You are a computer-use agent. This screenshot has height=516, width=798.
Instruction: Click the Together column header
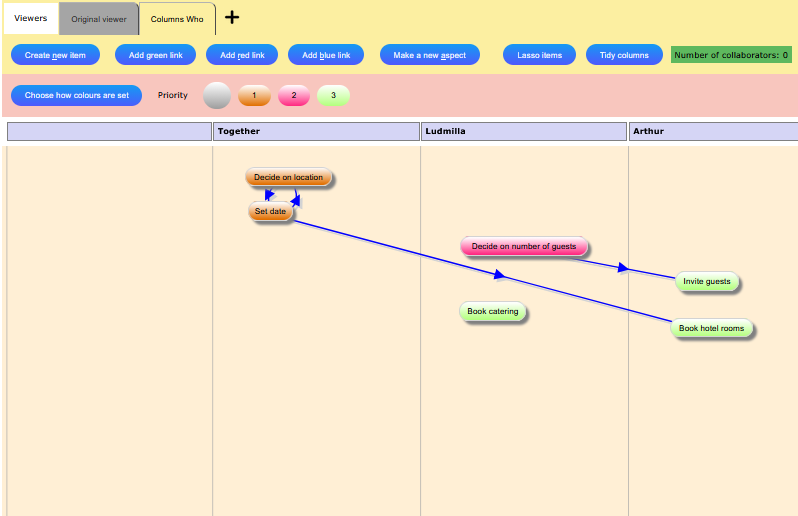click(316, 131)
